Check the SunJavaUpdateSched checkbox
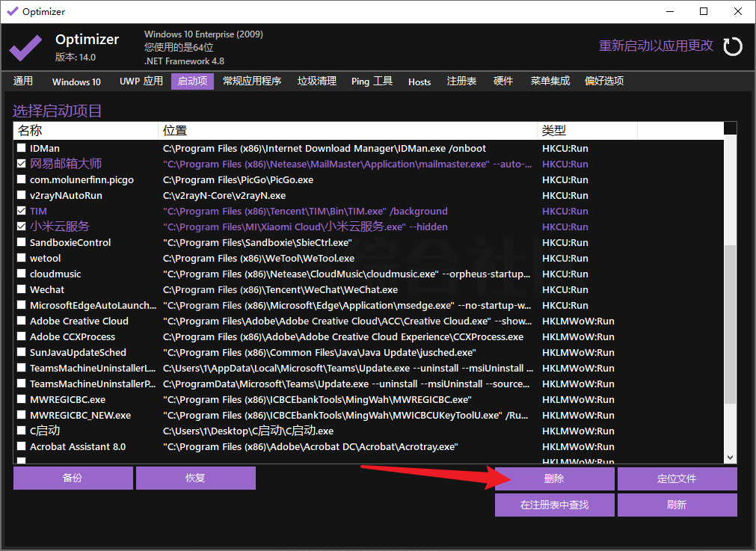 21,352
